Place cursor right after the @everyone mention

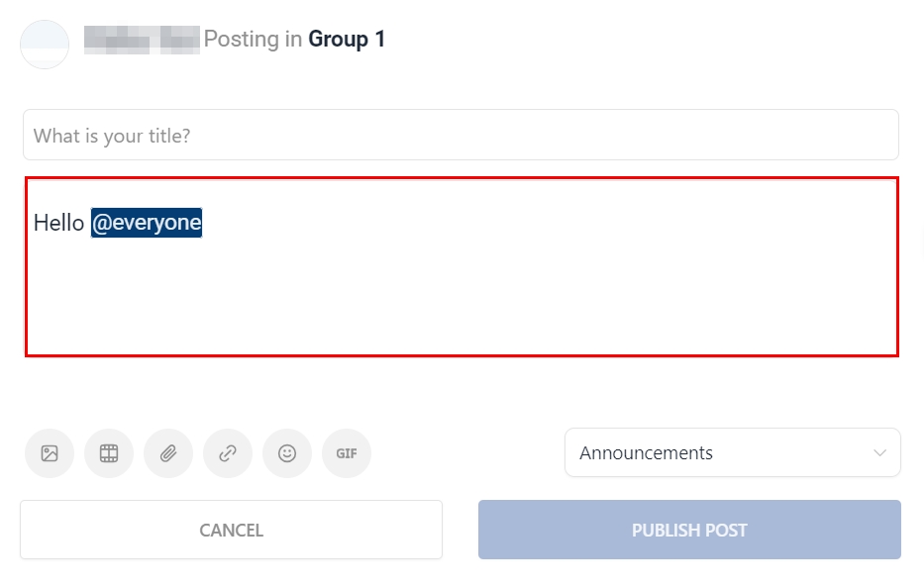pyautogui.click(x=204, y=223)
